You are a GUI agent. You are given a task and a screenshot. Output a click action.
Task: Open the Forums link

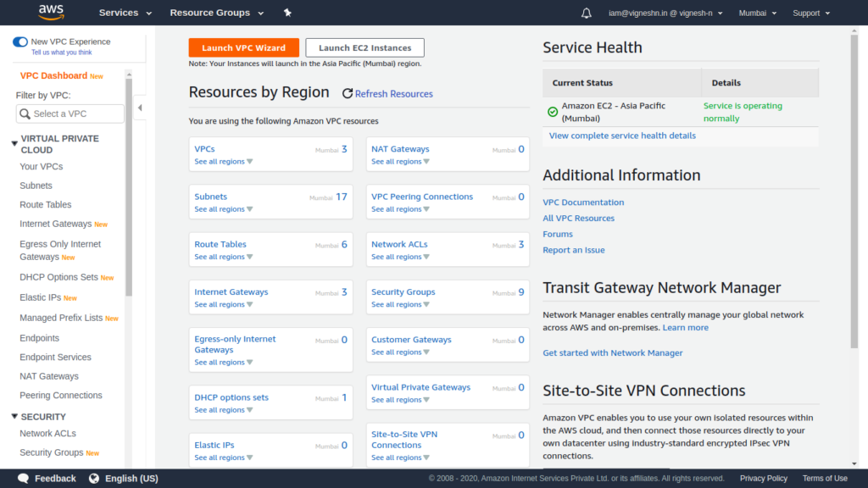point(558,234)
